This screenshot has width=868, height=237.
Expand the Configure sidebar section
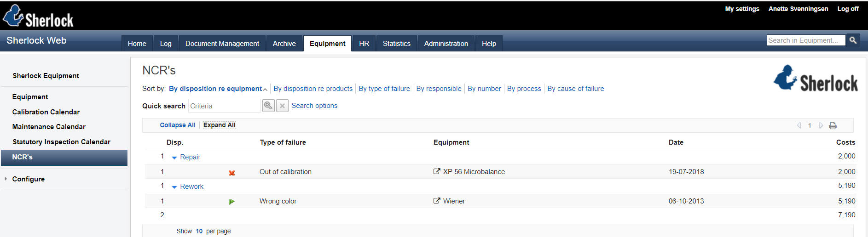pyautogui.click(x=6, y=179)
